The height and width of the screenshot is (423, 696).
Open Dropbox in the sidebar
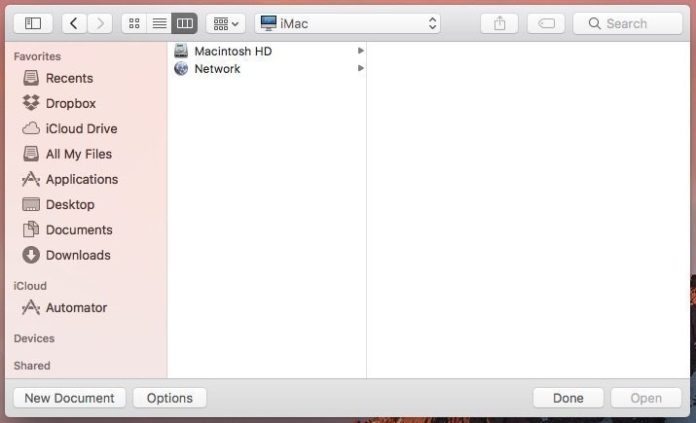pyautogui.click(x=71, y=103)
